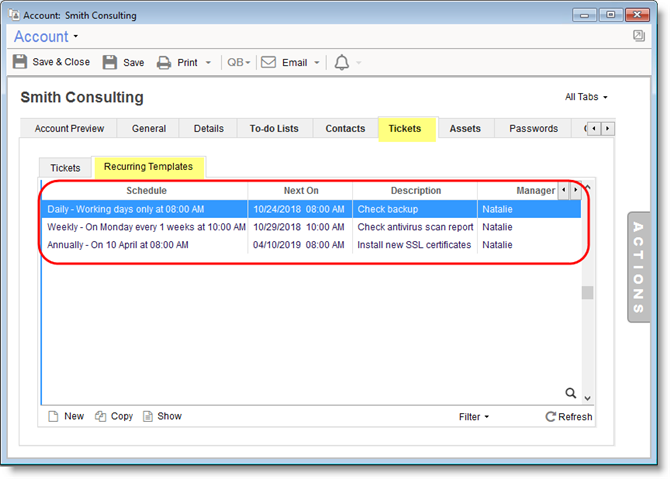Create a New recurring template

click(66, 416)
